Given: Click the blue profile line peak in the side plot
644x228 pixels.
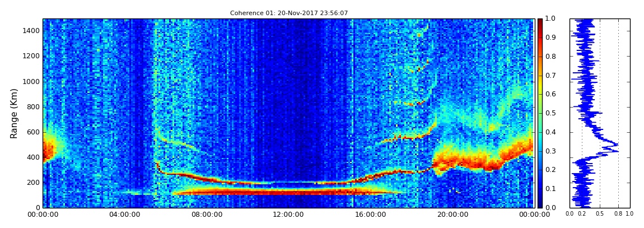Looking at the screenshot, I should pos(617,145).
